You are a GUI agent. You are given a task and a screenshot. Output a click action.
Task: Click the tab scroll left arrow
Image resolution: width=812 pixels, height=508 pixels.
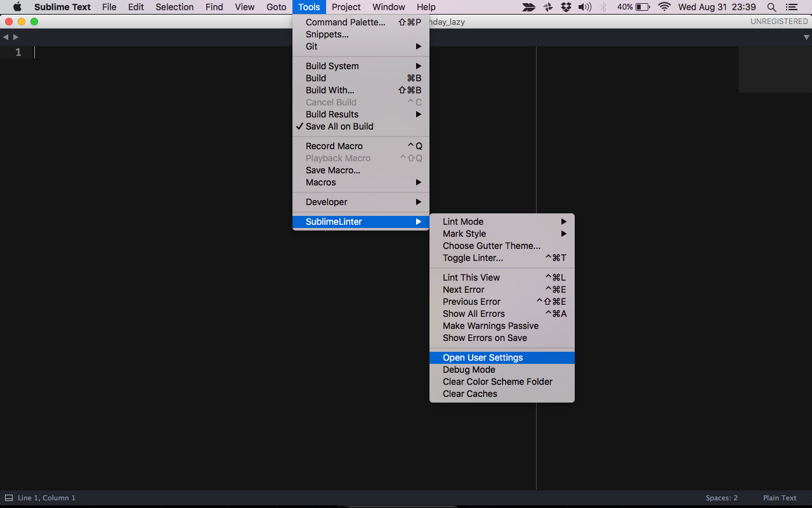[6, 37]
